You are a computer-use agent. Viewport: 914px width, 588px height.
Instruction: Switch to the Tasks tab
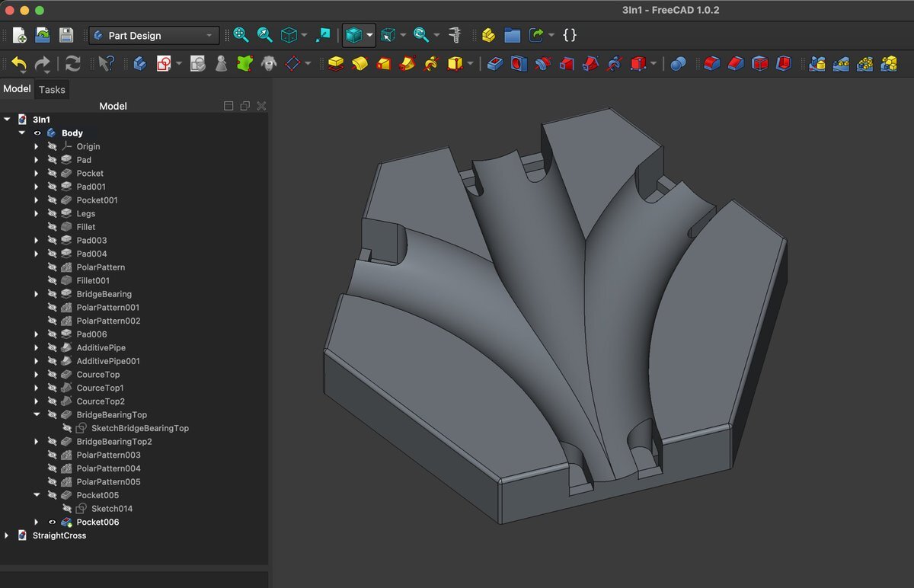point(52,90)
